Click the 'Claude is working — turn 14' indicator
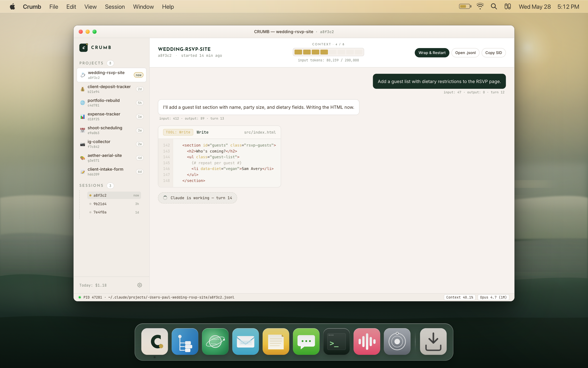Viewport: 588px width, 368px height. point(197,198)
